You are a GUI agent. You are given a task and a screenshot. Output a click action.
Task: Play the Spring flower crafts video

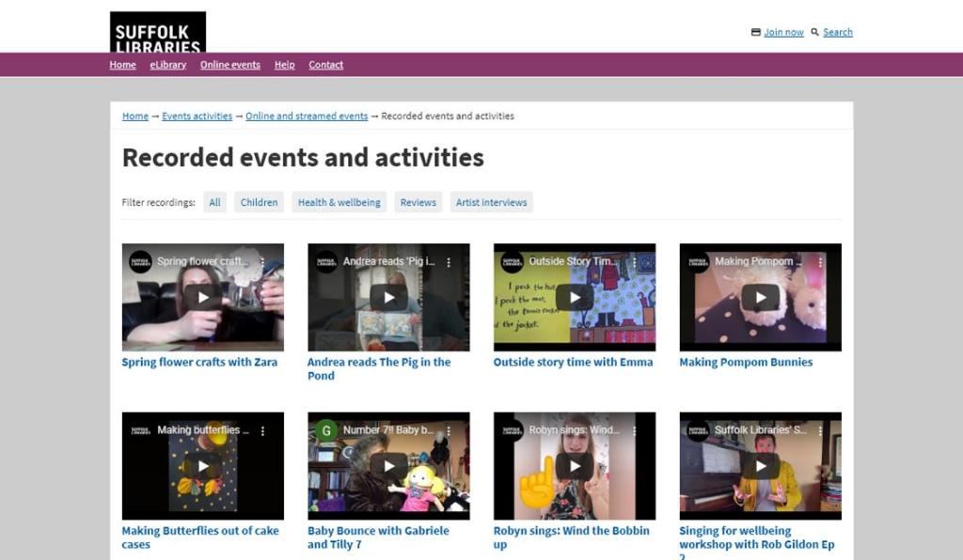[202, 297]
